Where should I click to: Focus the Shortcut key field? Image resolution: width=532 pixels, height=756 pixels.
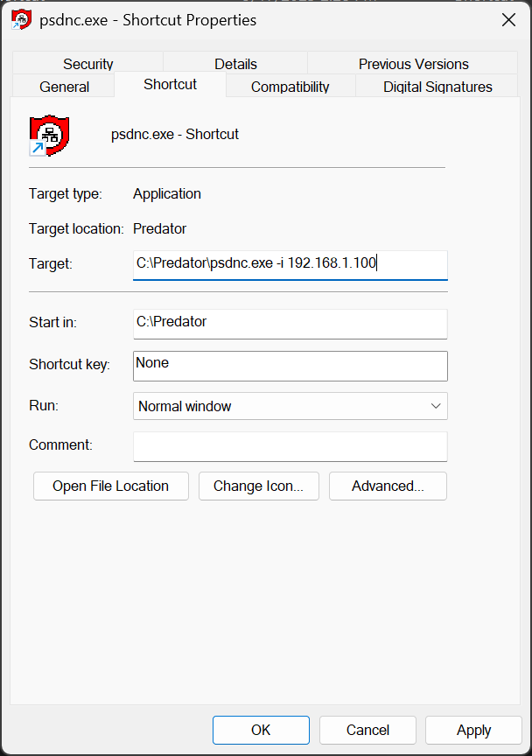click(290, 365)
